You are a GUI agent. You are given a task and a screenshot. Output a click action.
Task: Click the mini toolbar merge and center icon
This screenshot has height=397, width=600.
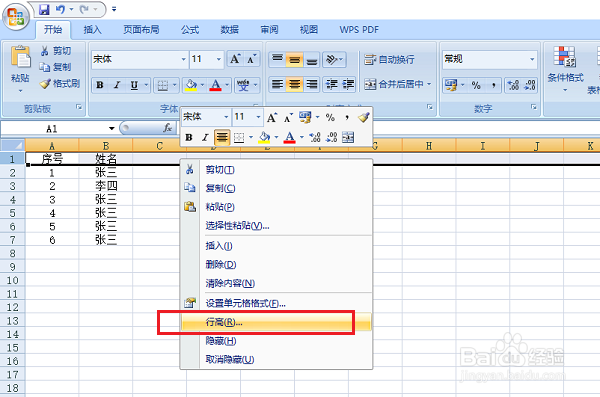click(348, 137)
